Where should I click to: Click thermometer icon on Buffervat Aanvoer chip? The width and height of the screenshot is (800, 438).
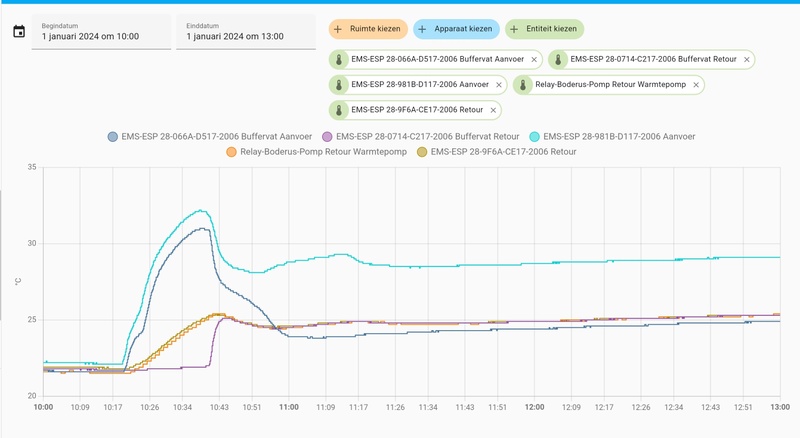[339, 60]
